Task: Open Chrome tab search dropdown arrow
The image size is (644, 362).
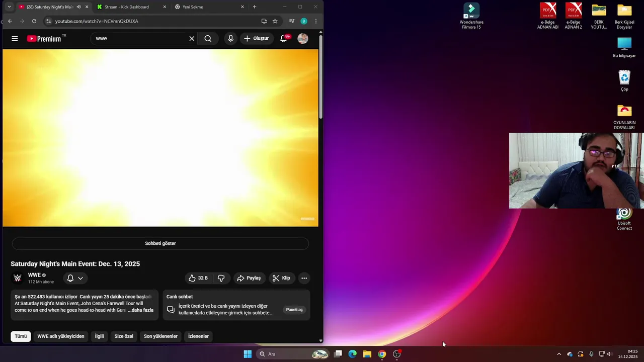Action: [9, 7]
